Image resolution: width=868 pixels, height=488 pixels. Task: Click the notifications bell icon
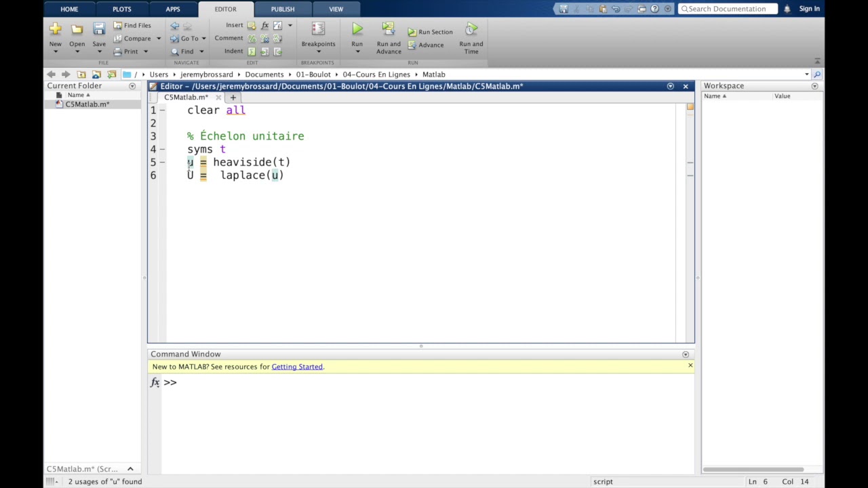787,9
